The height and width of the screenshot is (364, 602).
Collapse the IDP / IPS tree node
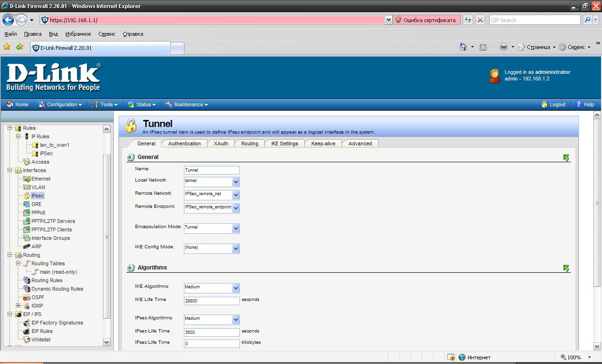click(9, 314)
